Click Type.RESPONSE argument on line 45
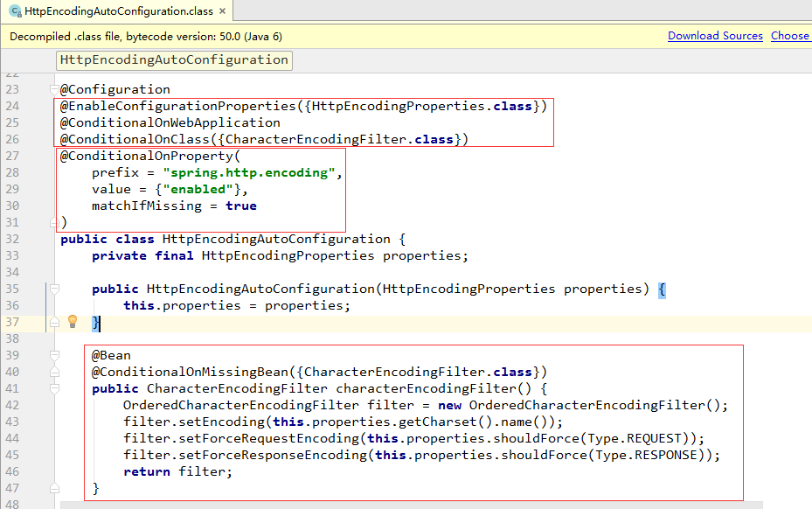Image resolution: width=812 pixels, height=509 pixels. pyautogui.click(x=646, y=455)
